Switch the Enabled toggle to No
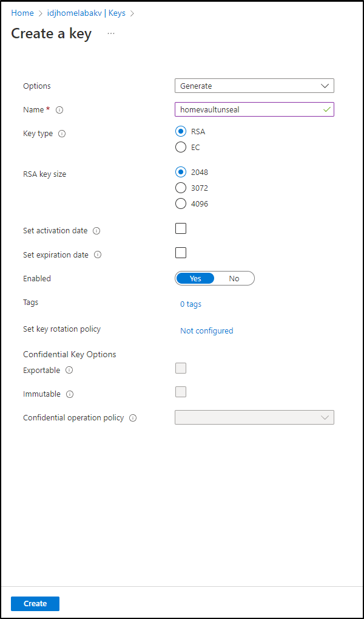This screenshot has width=364, height=619. point(234,278)
